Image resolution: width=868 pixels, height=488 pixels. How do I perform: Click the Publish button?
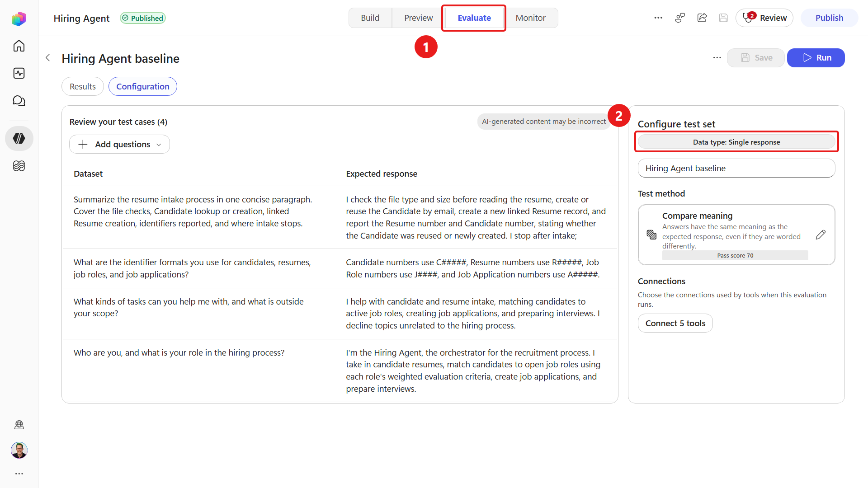tap(829, 18)
